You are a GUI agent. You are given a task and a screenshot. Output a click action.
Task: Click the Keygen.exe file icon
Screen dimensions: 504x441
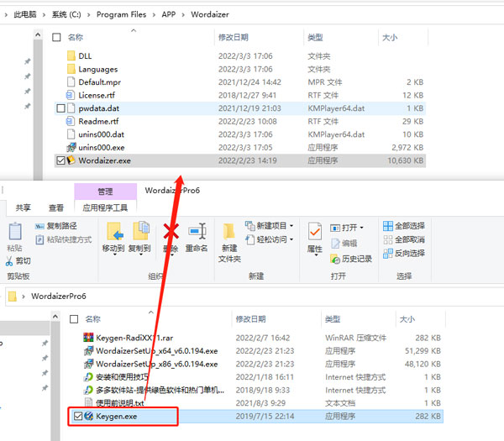[x=89, y=416]
